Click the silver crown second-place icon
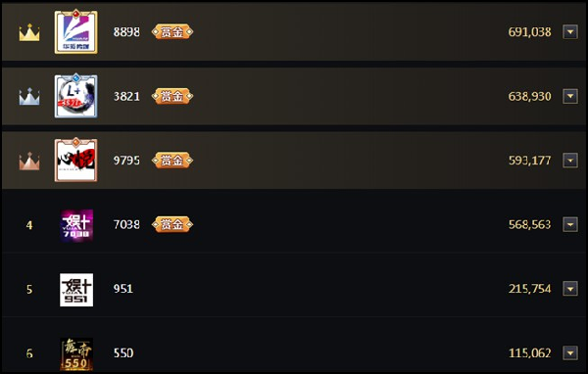Viewport: 588px width, 374px height. coord(29,97)
